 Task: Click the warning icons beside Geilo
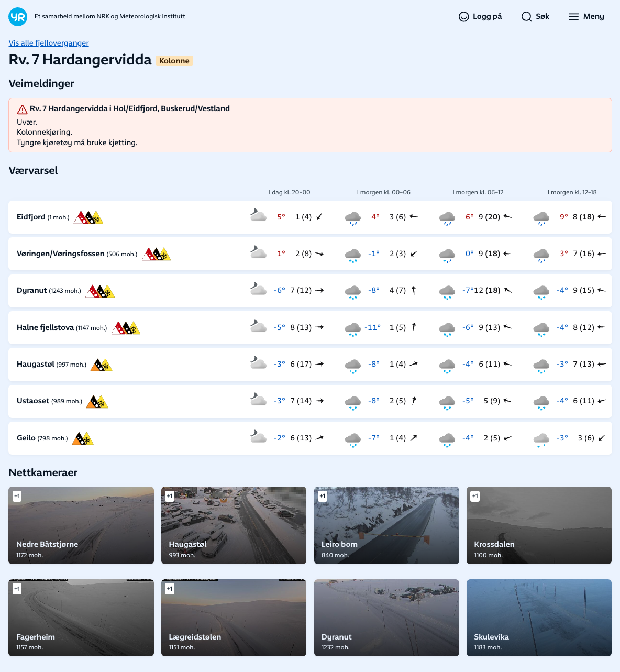pos(83,438)
